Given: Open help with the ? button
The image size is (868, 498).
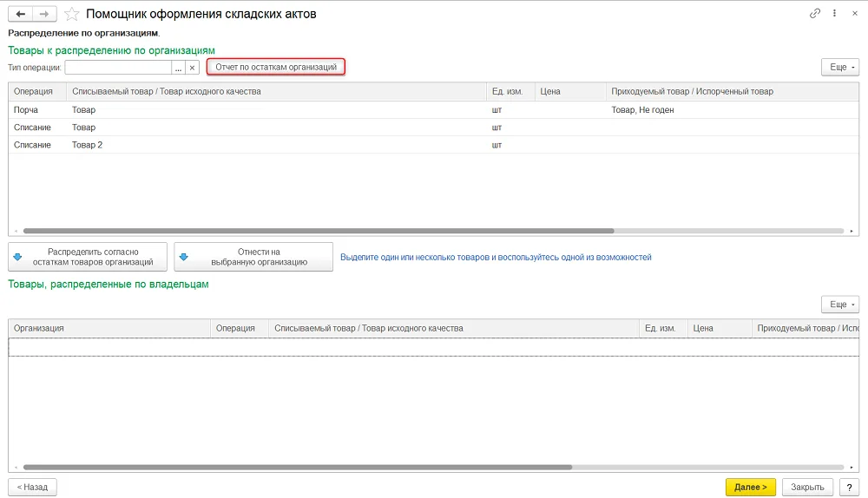Looking at the screenshot, I should point(849,487).
